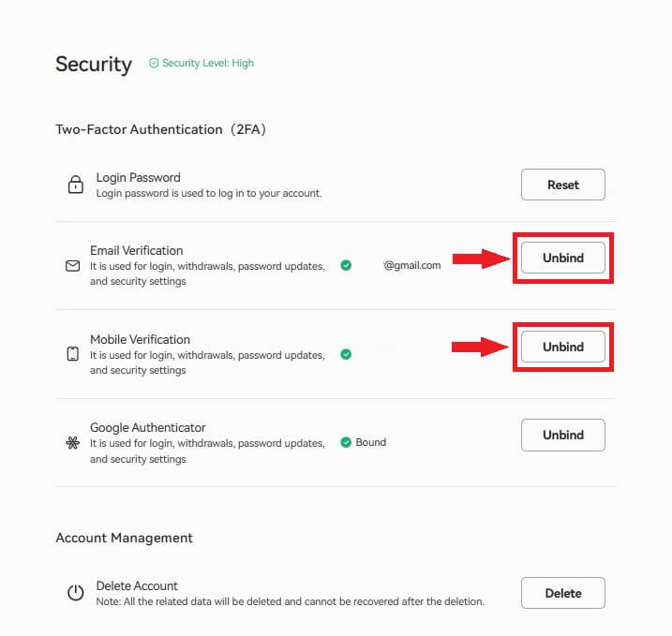Click the Google Authenticator icon
672x636 pixels.
[x=73, y=443]
